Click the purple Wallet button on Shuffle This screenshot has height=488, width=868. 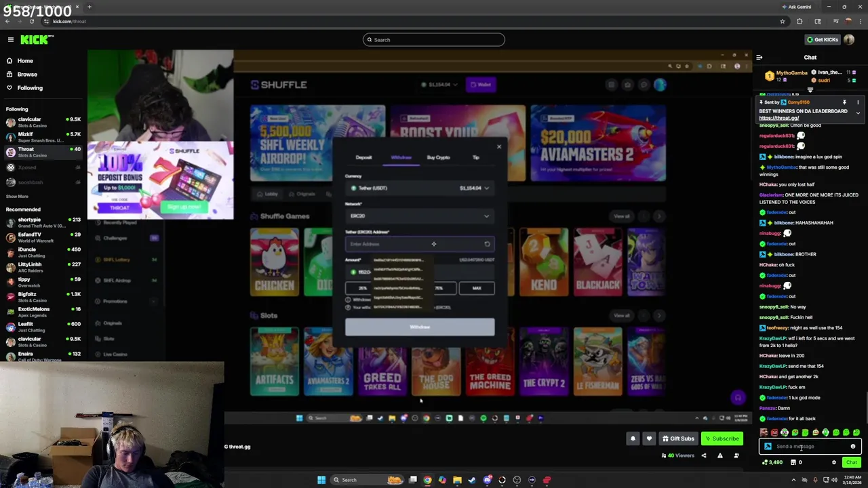pyautogui.click(x=481, y=85)
